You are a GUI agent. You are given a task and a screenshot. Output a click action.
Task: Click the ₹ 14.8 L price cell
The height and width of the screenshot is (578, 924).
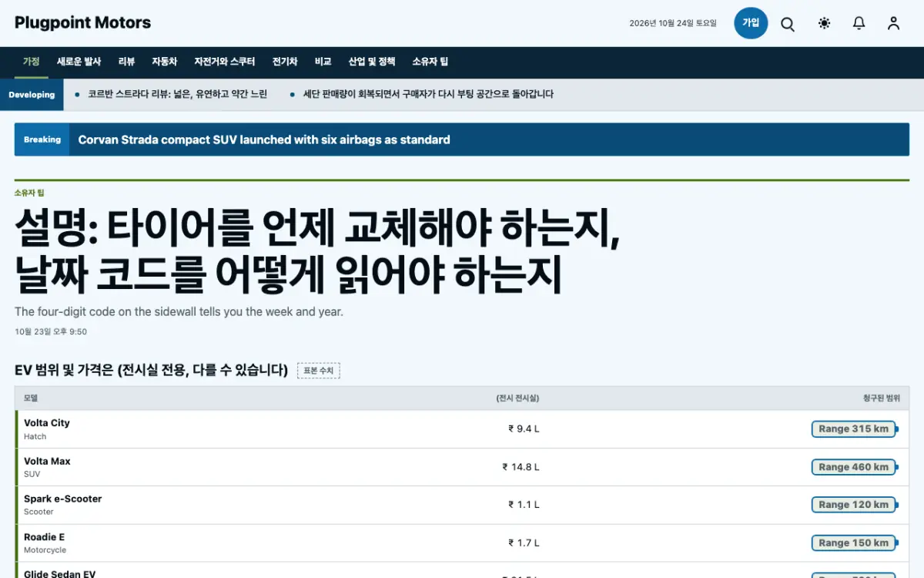(521, 466)
